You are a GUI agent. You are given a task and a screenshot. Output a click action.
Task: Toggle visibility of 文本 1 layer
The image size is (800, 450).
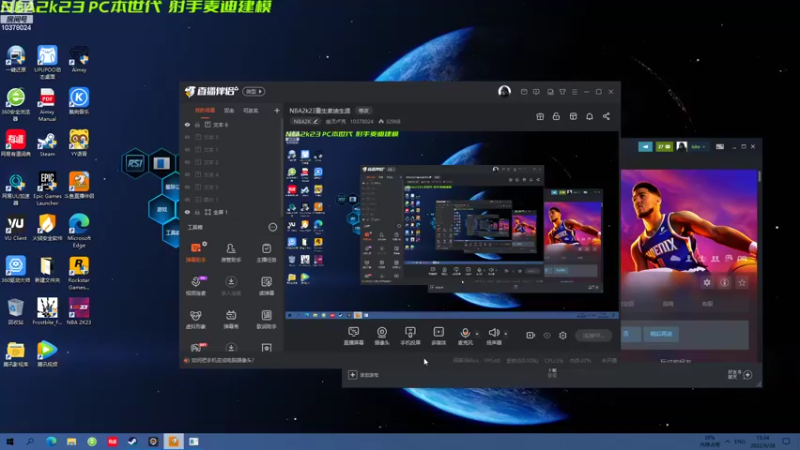187,149
